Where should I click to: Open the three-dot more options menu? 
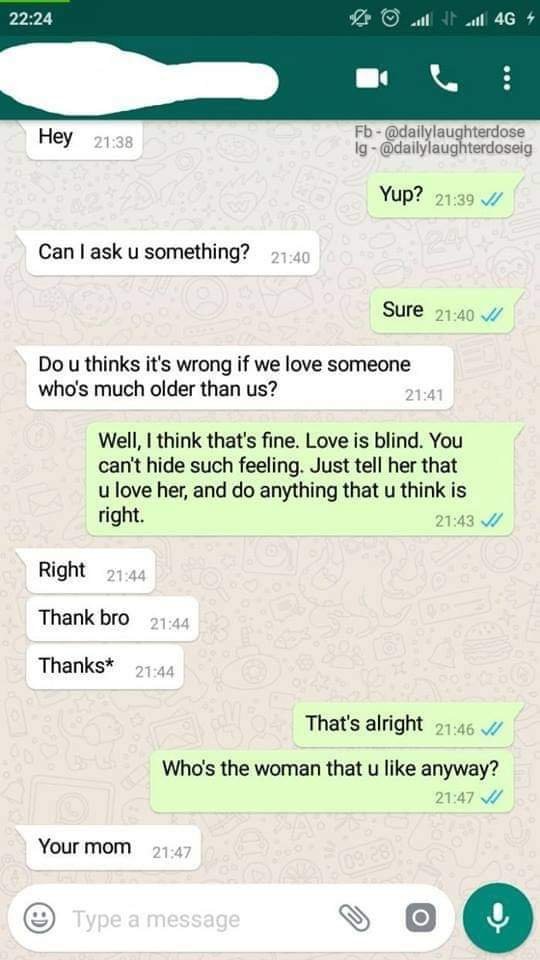(x=506, y=78)
